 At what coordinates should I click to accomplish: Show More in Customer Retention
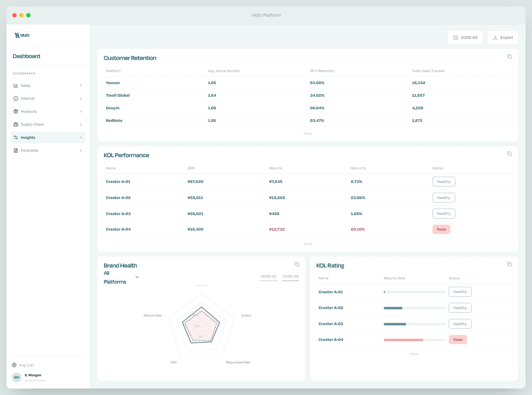[x=308, y=134]
